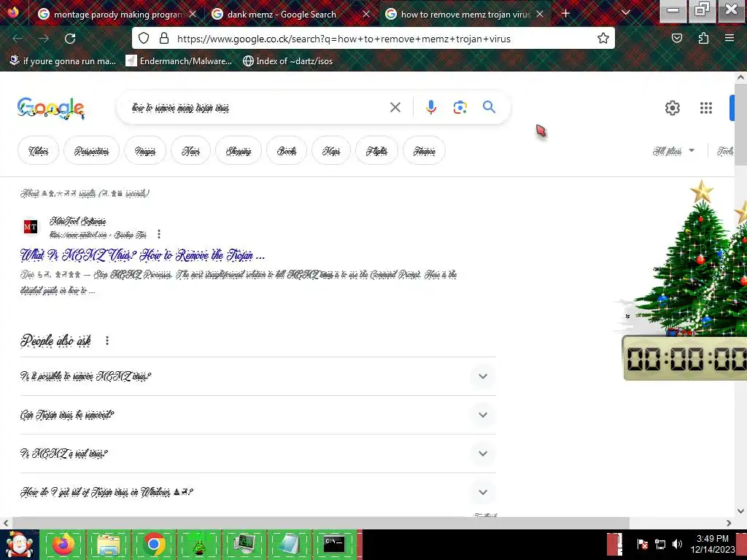Open the action center flag icon
This screenshot has height=560, width=747.
[x=642, y=544]
